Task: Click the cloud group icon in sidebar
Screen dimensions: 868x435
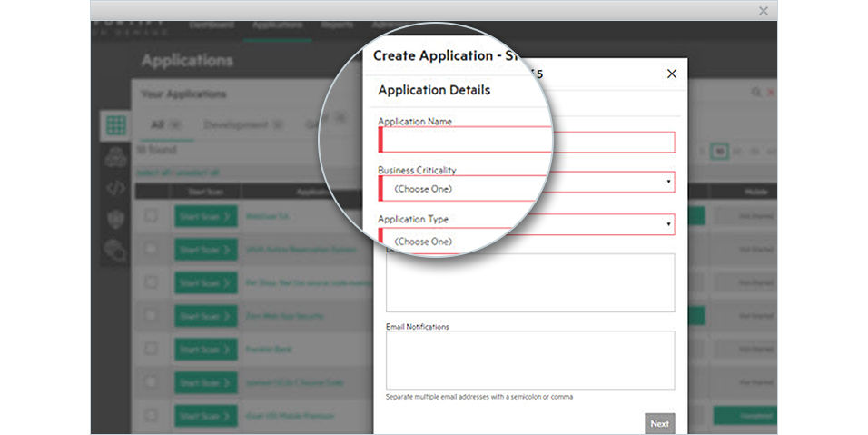Action: (115, 157)
